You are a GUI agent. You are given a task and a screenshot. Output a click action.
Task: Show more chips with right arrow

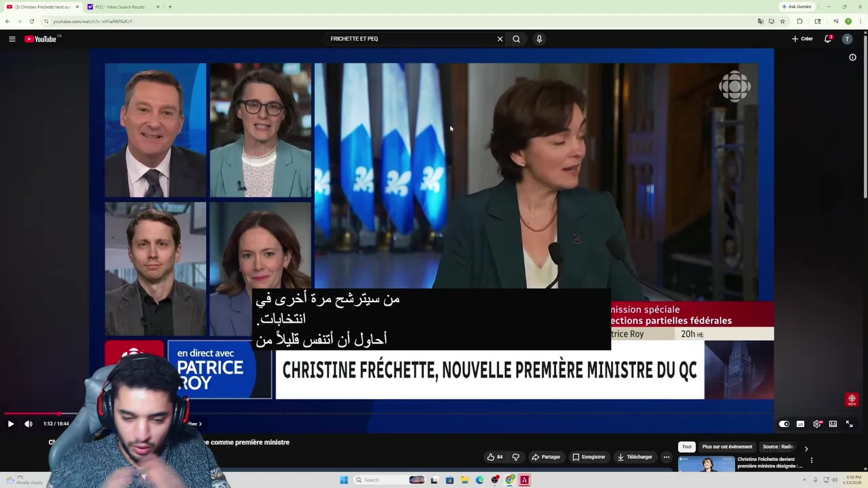click(x=806, y=448)
